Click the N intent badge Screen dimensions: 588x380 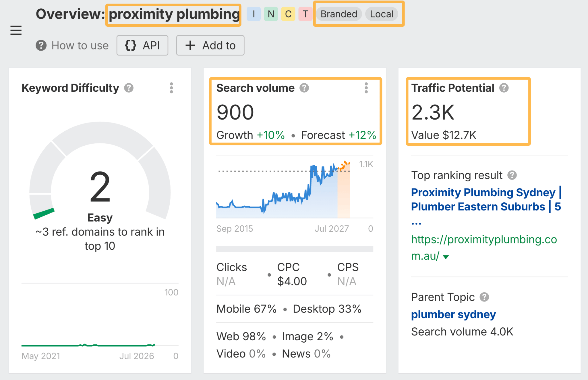pyautogui.click(x=271, y=14)
